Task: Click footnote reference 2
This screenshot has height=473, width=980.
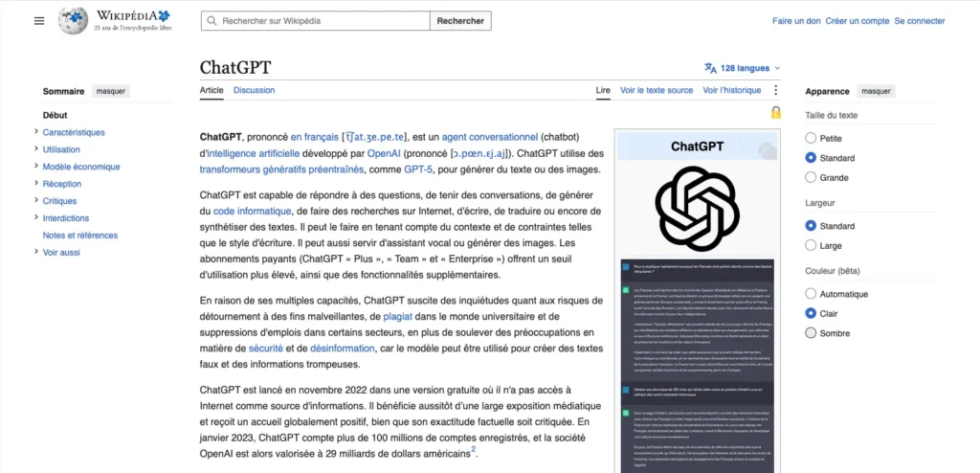Action: click(474, 450)
